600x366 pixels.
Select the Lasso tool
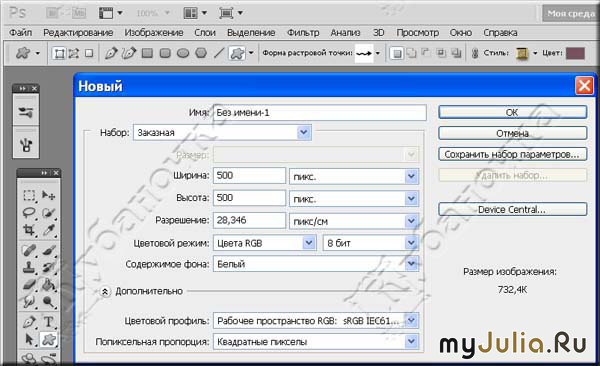29,213
